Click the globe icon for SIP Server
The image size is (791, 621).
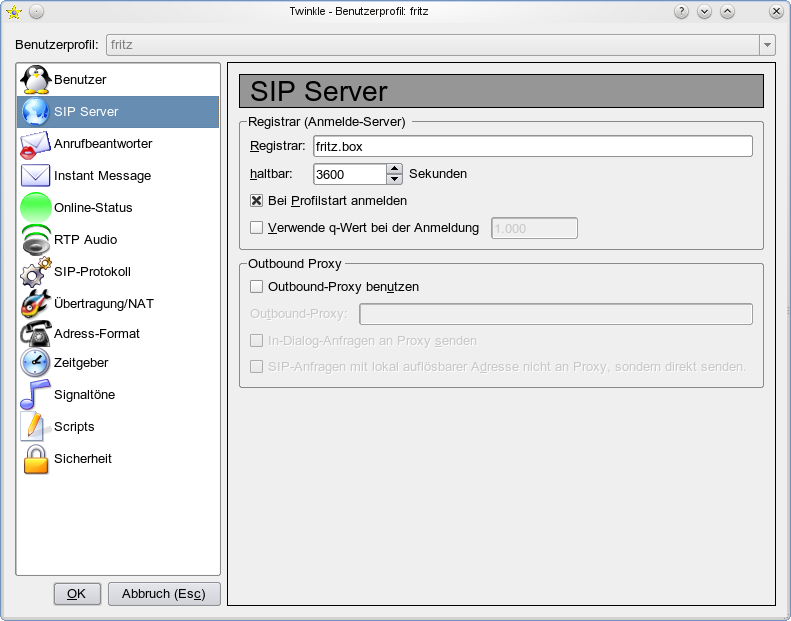coord(35,111)
